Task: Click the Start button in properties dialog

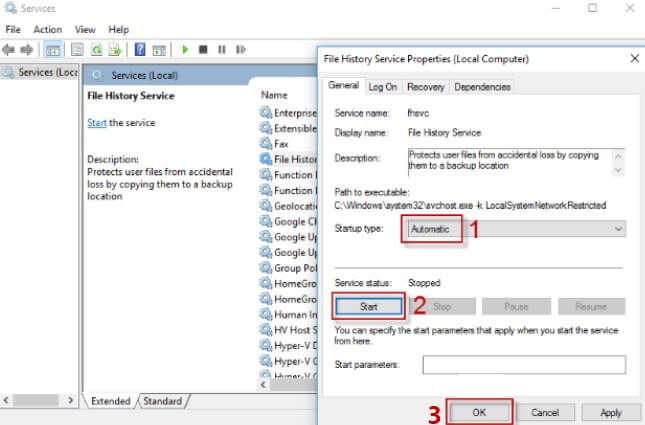Action: click(369, 307)
